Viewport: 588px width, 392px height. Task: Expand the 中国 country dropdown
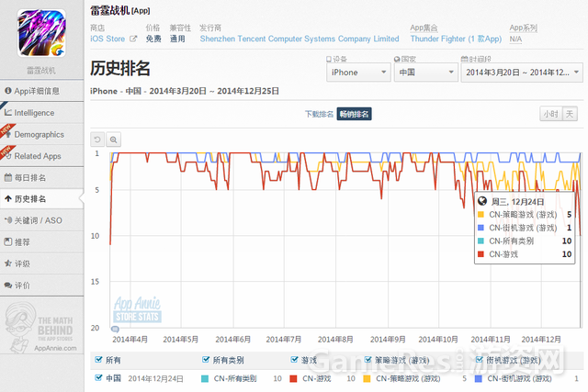[x=426, y=73]
